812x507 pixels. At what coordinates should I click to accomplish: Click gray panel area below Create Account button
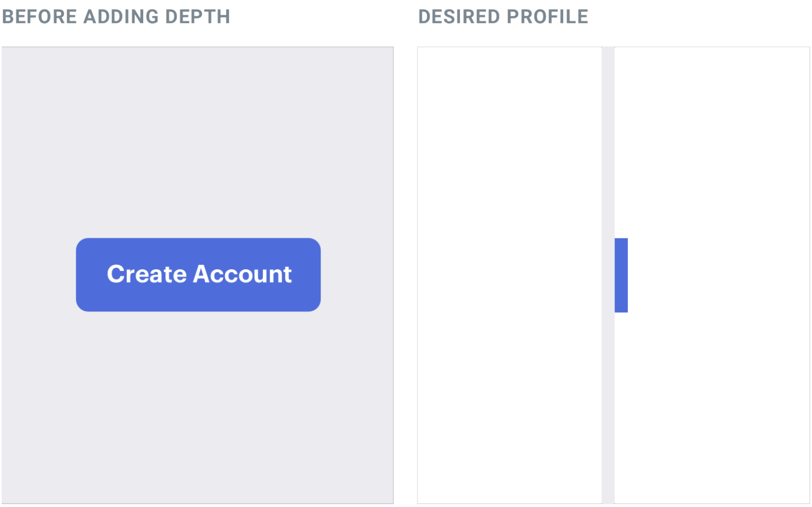(198, 405)
